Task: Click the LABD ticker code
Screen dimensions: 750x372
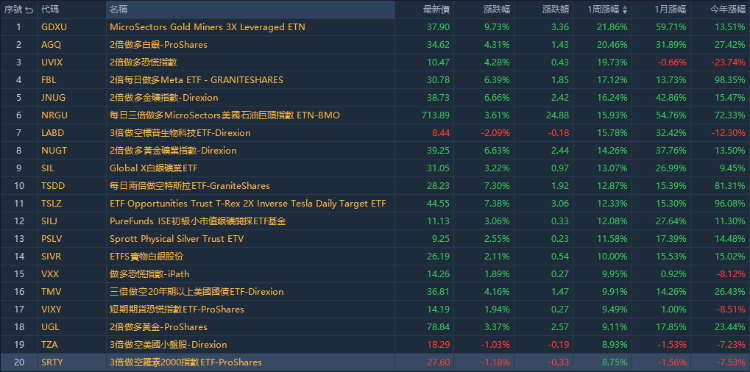Action: pyautogui.click(x=53, y=133)
